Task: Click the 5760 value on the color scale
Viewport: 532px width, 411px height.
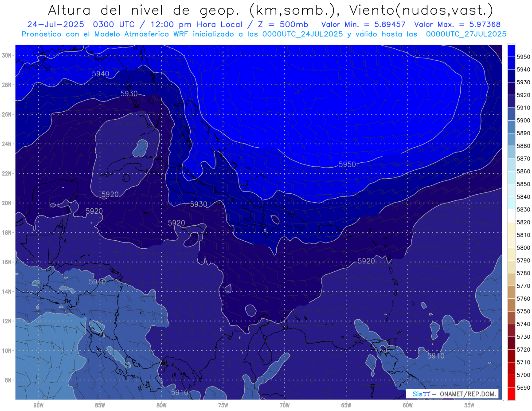Action: pos(524,298)
